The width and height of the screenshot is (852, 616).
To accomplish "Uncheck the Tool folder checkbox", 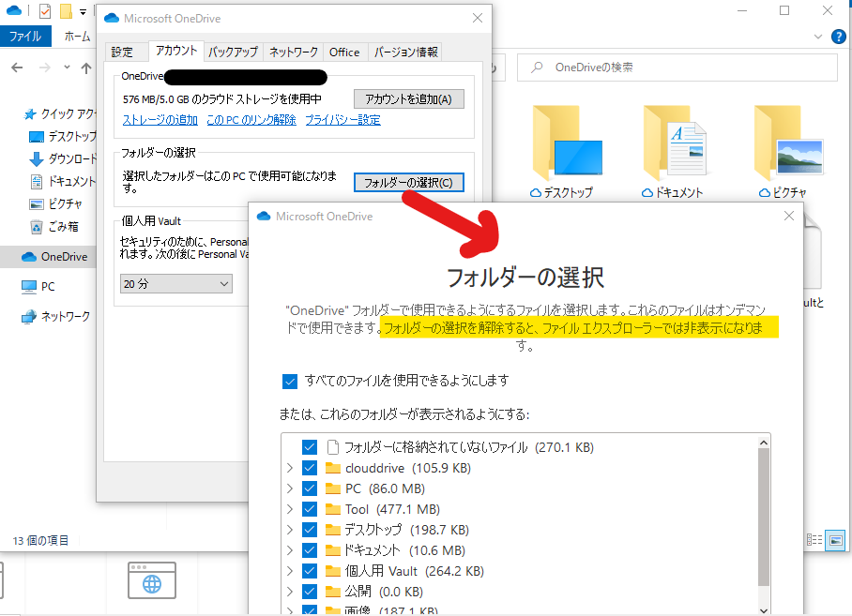I will click(310, 508).
